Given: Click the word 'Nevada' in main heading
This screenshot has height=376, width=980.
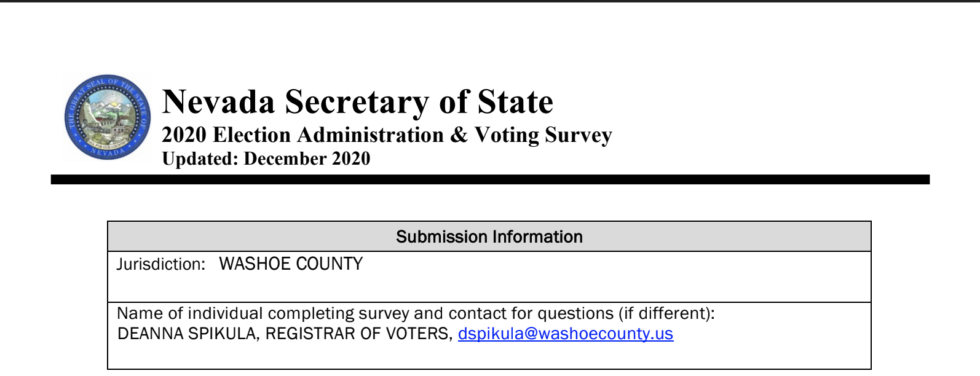Looking at the screenshot, I should coord(219,102).
